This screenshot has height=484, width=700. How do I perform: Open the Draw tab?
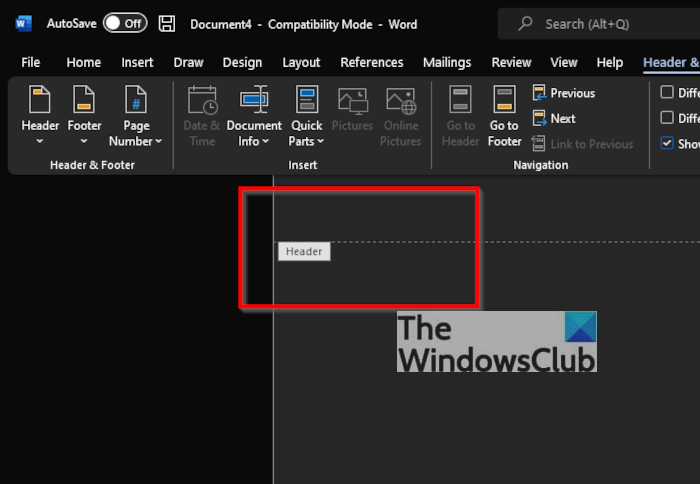(188, 62)
